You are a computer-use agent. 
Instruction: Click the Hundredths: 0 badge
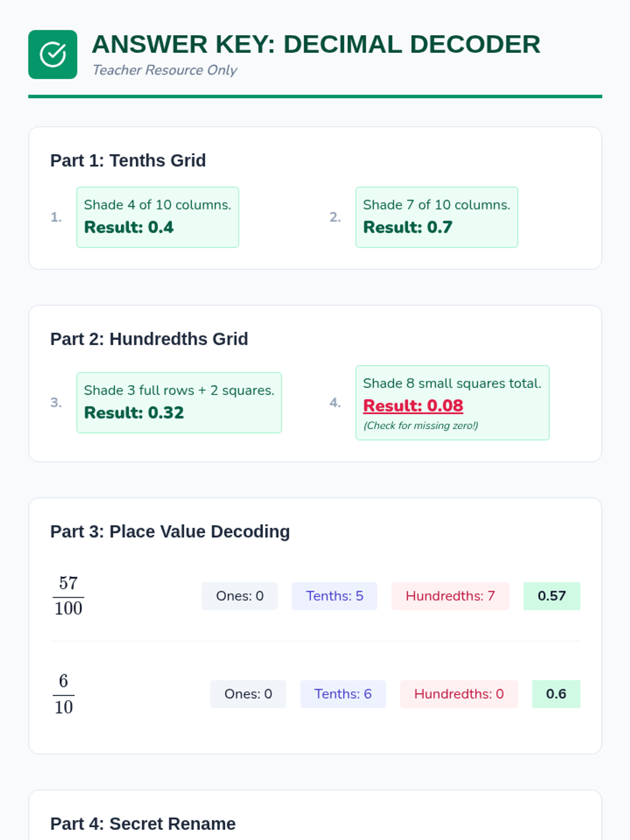coord(459,694)
